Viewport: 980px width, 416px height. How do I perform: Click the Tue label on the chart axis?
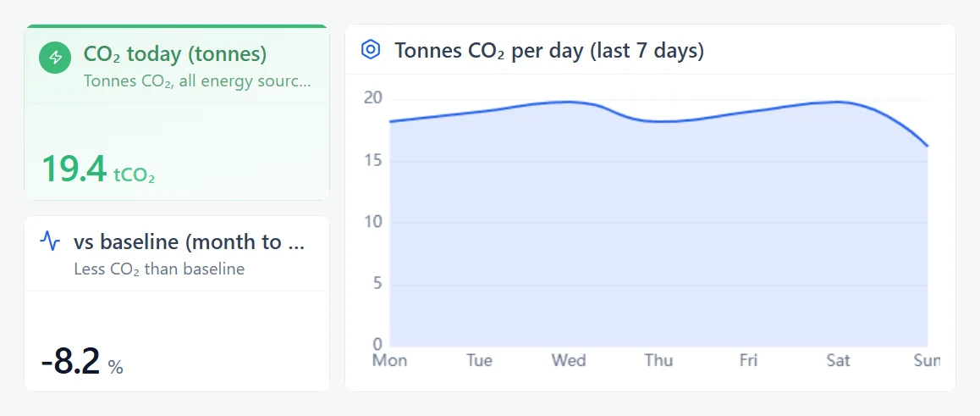tap(479, 360)
